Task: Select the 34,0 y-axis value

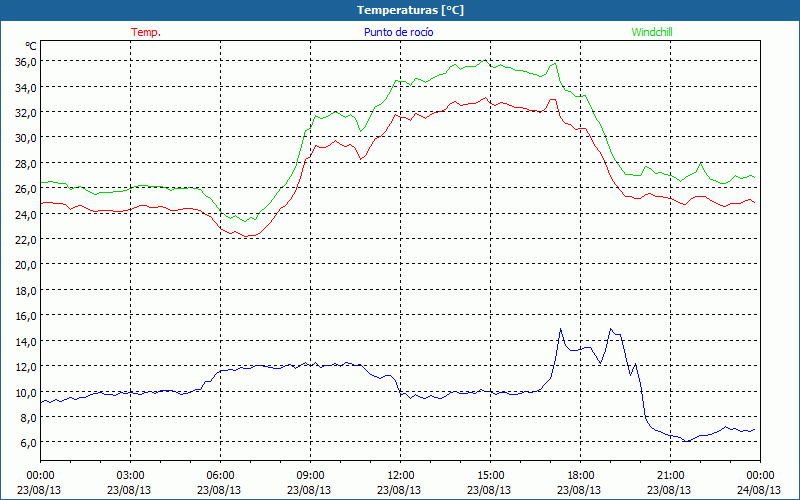Action: coord(27,87)
